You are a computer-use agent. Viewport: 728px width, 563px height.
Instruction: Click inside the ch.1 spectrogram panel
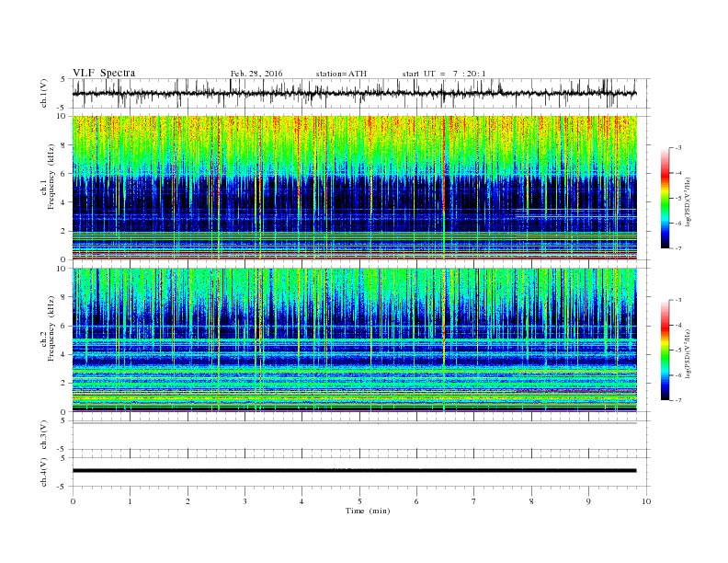pos(354,188)
